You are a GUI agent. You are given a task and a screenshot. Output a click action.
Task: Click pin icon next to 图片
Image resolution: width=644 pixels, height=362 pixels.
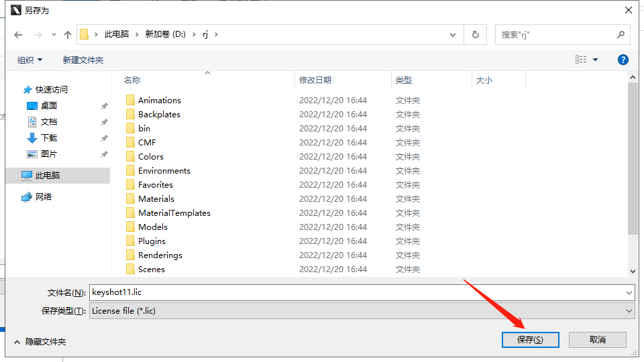click(105, 154)
